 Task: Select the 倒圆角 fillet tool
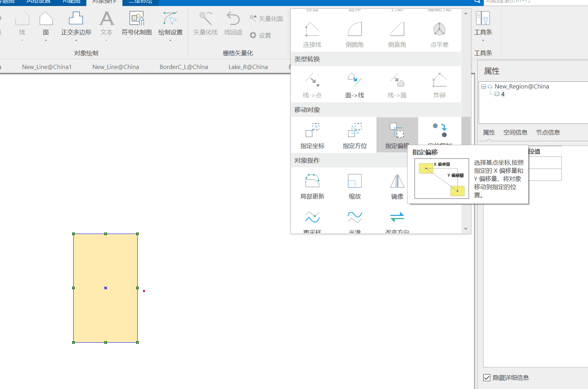(x=354, y=34)
